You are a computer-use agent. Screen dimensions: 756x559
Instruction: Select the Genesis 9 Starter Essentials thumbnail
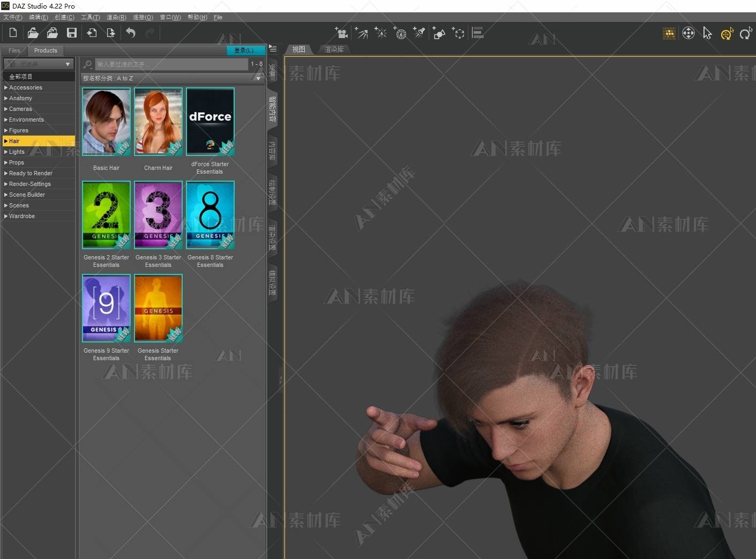pyautogui.click(x=106, y=308)
